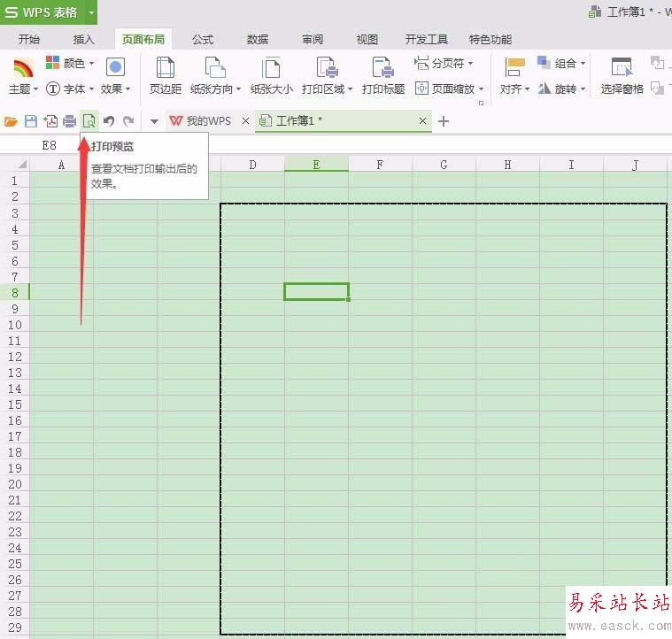Click the open folder icon
Image resolution: width=672 pixels, height=639 pixels.
pyautogui.click(x=11, y=121)
